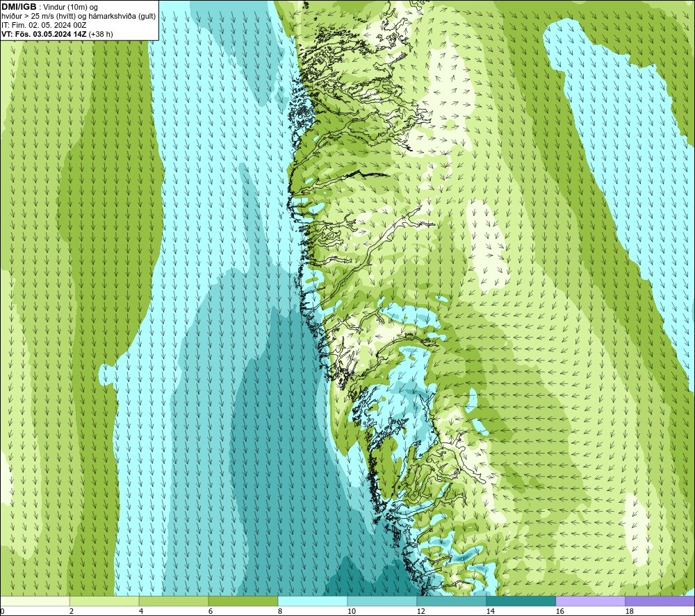Click the legend scale label '14'
This screenshot has height=616, width=695.
(490, 611)
